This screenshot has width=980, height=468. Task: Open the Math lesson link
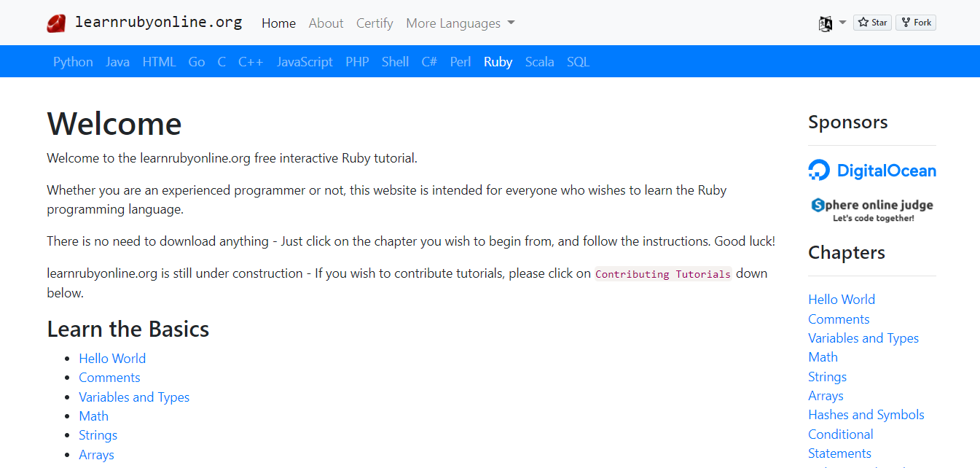coord(93,416)
